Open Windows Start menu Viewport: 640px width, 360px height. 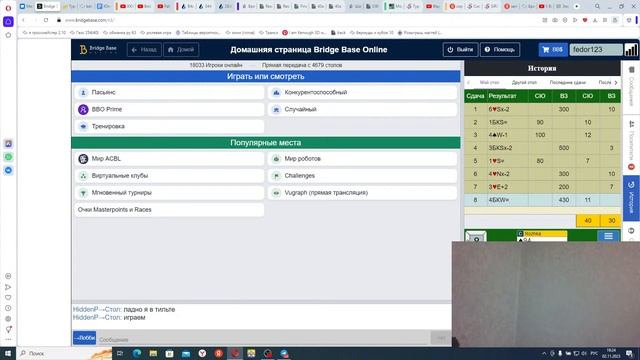[8, 353]
